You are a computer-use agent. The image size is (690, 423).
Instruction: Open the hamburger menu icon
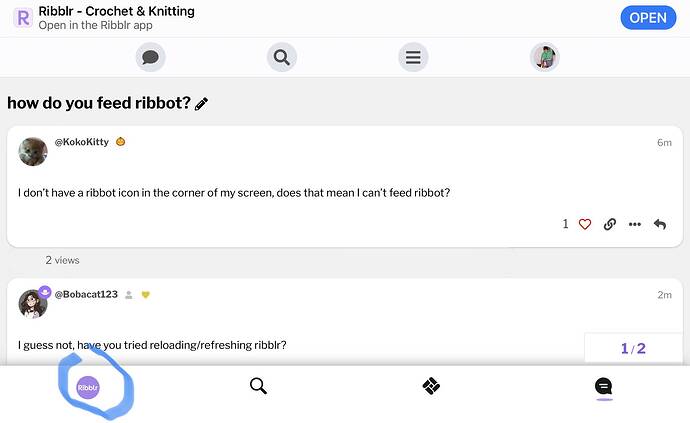click(413, 57)
